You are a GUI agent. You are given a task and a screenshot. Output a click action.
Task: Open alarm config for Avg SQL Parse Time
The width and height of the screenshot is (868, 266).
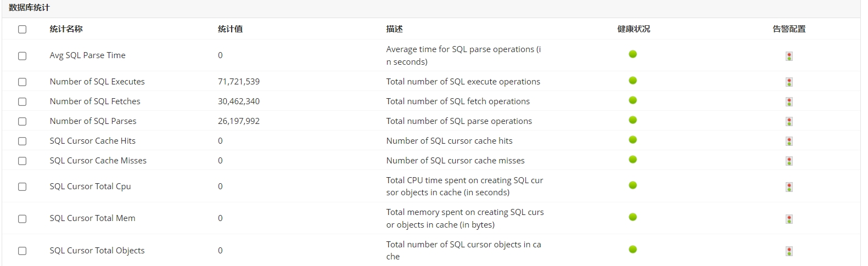tap(788, 56)
